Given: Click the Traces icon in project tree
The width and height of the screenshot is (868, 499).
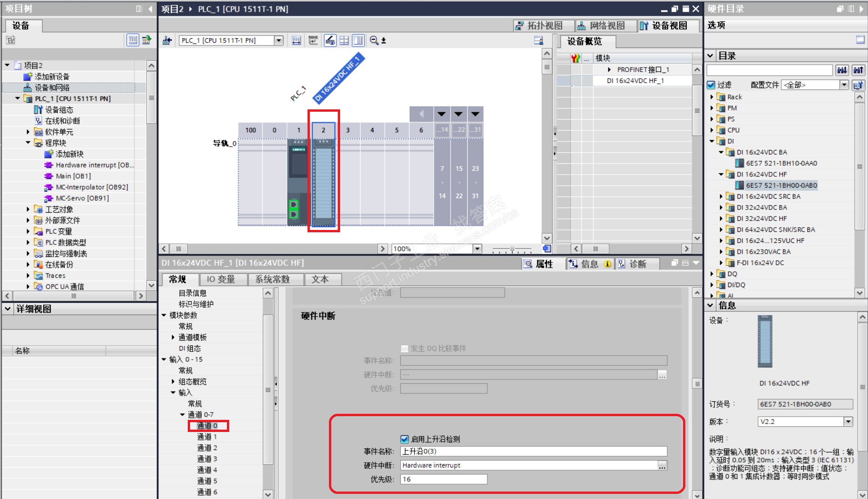Looking at the screenshot, I should [x=38, y=276].
